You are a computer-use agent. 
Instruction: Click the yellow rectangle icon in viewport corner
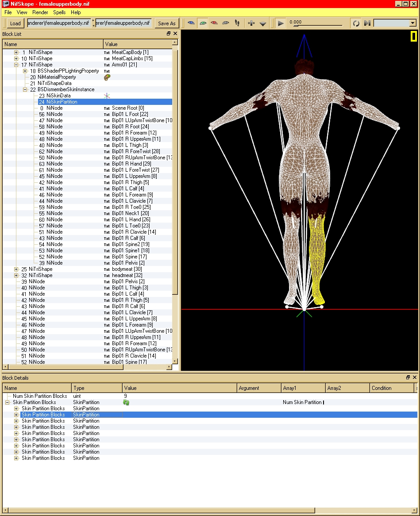pos(414,36)
